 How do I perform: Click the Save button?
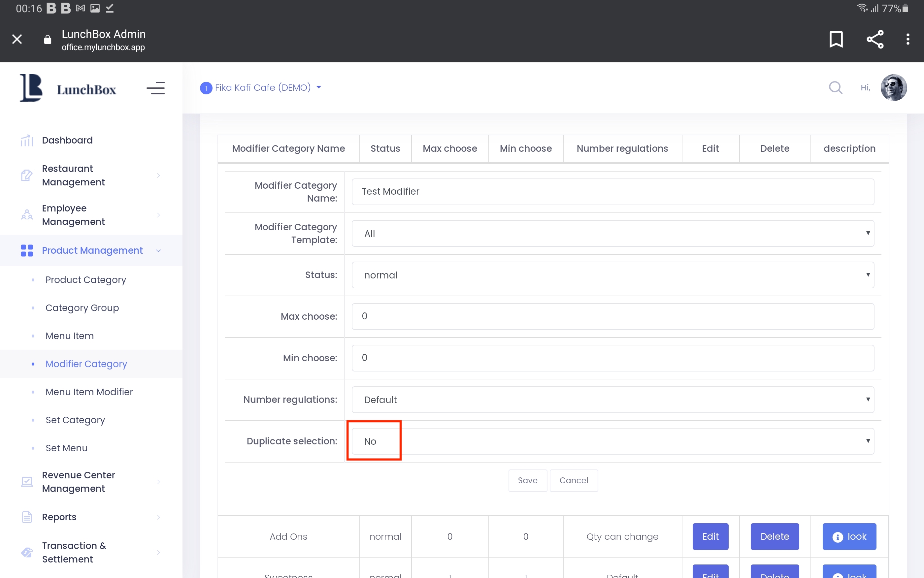pyautogui.click(x=527, y=481)
